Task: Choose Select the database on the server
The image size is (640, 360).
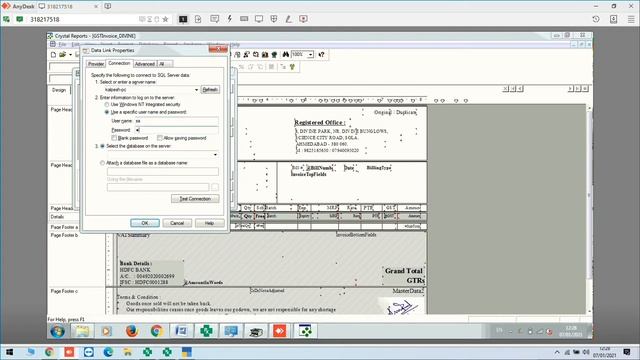Action: click(102, 146)
